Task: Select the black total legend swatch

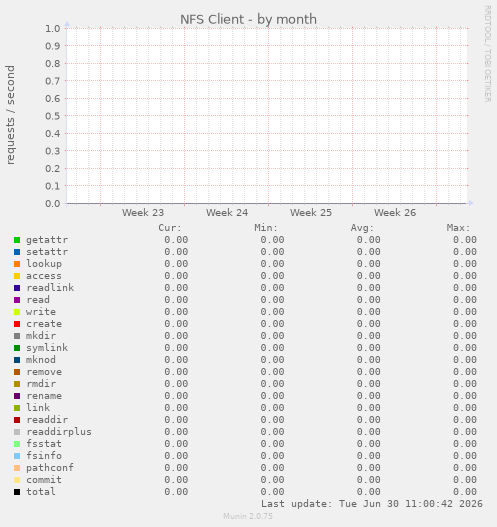Action: [17, 492]
